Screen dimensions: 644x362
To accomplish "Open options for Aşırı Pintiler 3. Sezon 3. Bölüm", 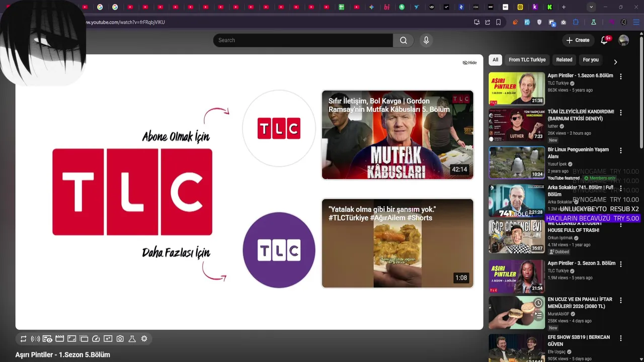I will tap(620, 264).
